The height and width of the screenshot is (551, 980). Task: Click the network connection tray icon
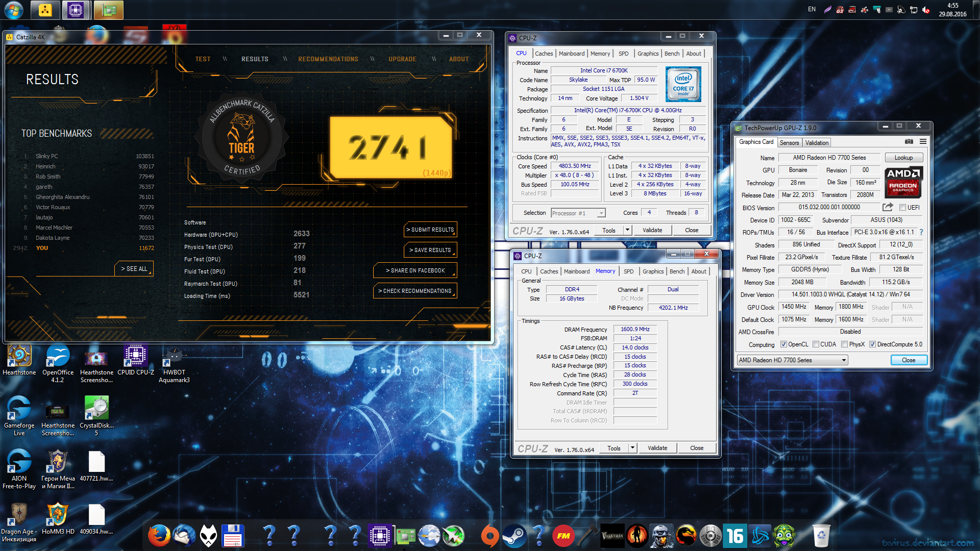click(x=913, y=10)
